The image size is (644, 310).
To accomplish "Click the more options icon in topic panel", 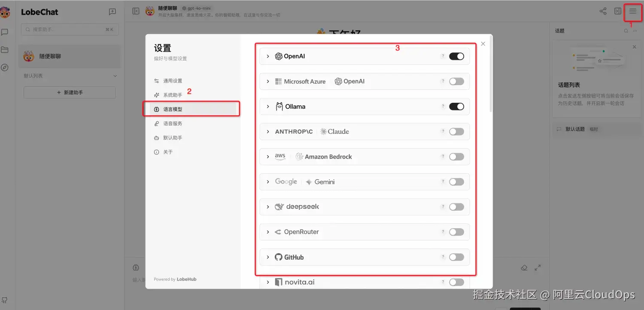I will click(x=635, y=31).
